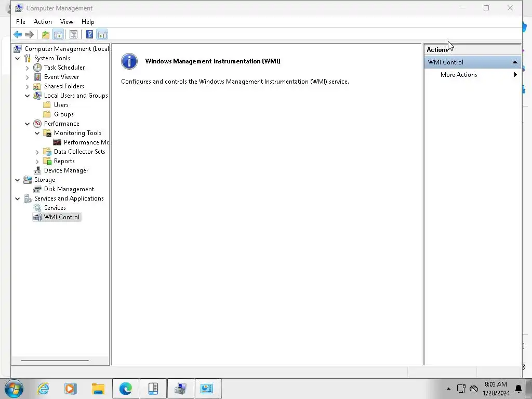Viewport: 532px width, 399px height.
Task: Toggle Show/Hide Action Pane toolbar icon
Action: click(102, 34)
